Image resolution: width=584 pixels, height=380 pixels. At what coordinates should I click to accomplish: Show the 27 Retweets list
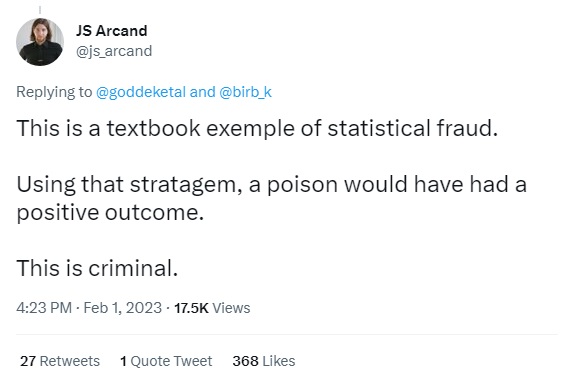pyautogui.click(x=60, y=361)
